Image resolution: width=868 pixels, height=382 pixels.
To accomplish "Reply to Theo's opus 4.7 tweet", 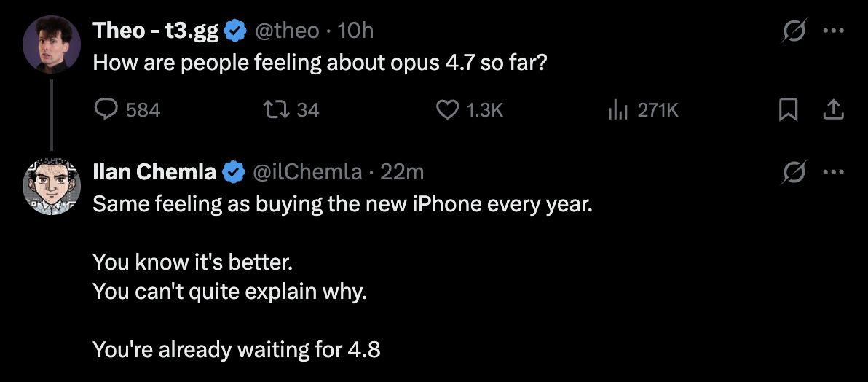I will click(107, 109).
